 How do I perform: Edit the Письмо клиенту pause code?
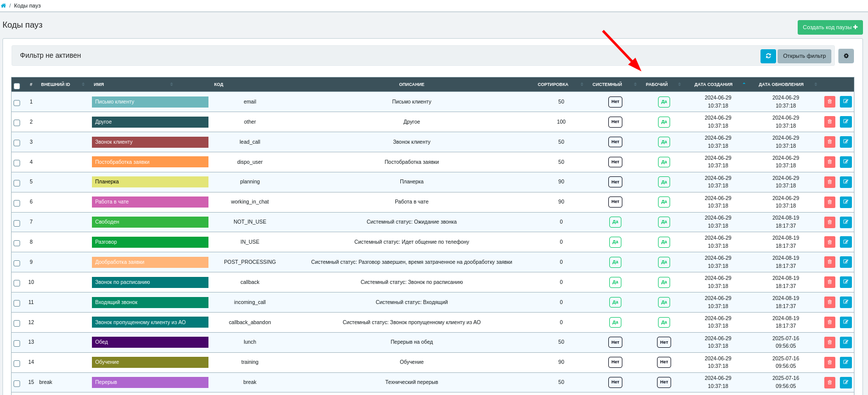846,102
